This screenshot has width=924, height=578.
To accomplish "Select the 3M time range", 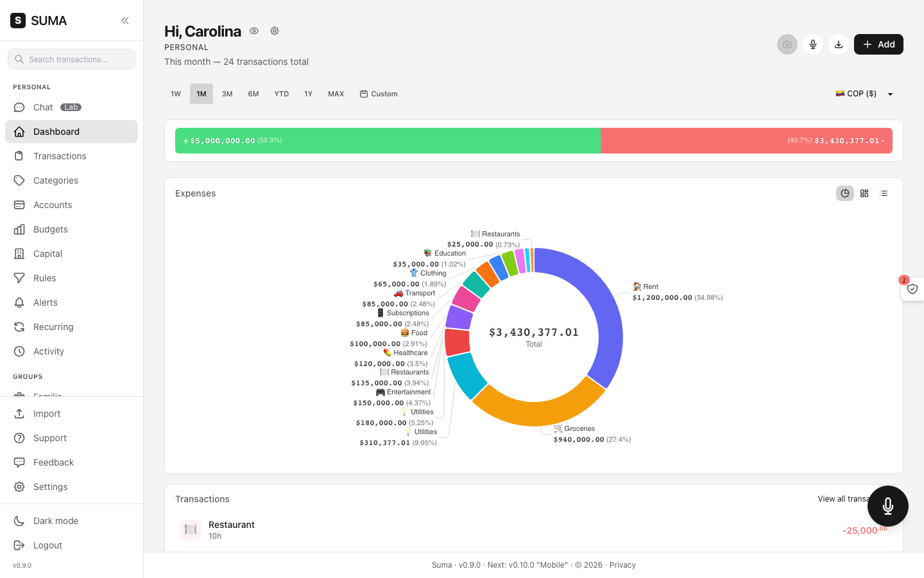I will 227,94.
